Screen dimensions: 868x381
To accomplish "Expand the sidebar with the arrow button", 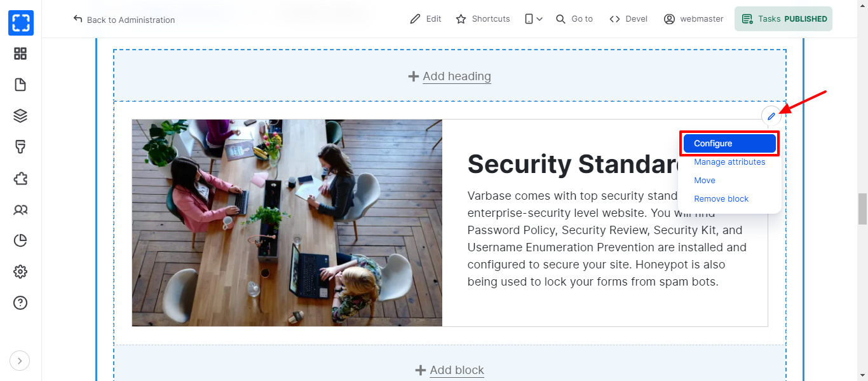I will [20, 361].
